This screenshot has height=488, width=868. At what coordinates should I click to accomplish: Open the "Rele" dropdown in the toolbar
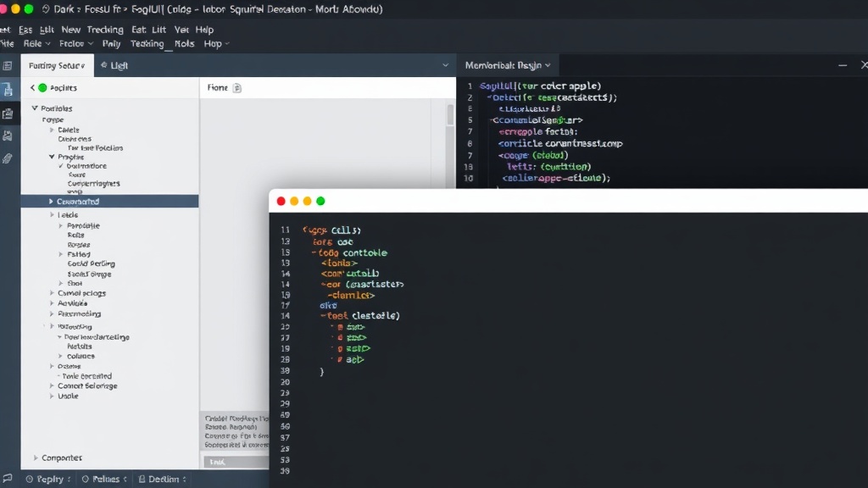click(x=37, y=44)
